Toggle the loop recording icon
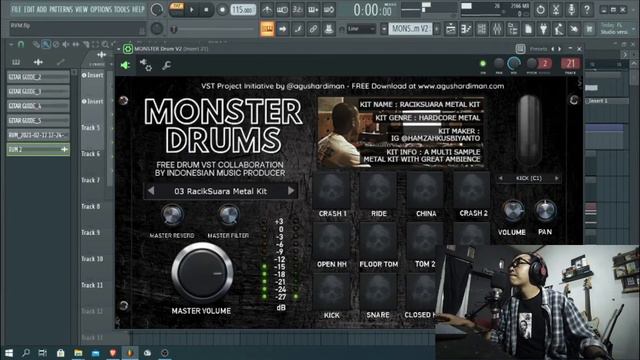The height and width of the screenshot is (360, 640). click(329, 9)
